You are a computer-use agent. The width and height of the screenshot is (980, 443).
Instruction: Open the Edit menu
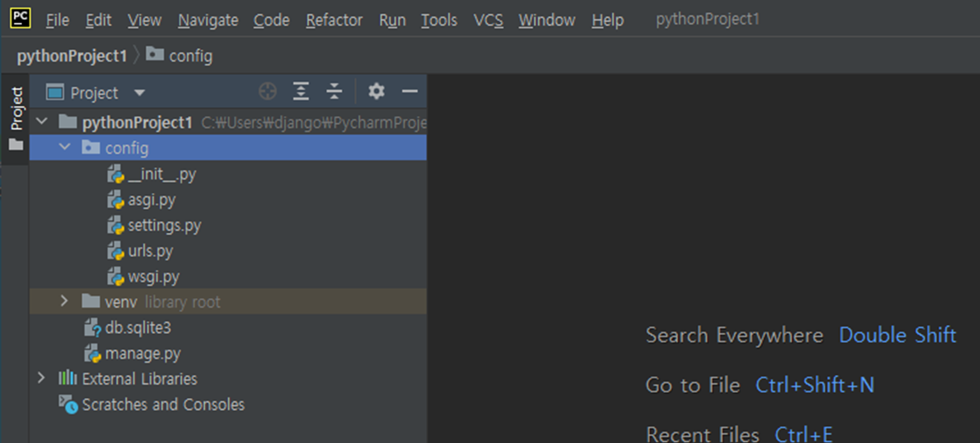(x=98, y=20)
